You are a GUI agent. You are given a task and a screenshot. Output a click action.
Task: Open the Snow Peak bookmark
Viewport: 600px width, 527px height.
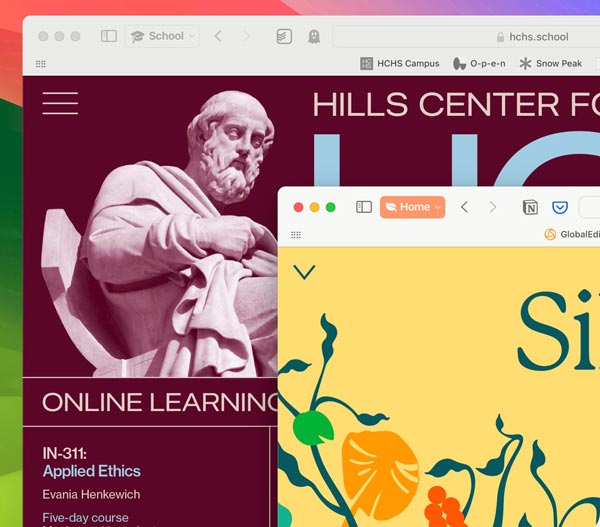[551, 64]
